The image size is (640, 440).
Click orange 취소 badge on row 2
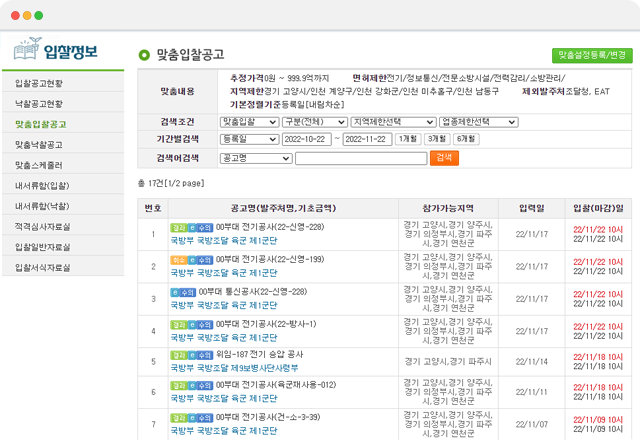pos(179,260)
